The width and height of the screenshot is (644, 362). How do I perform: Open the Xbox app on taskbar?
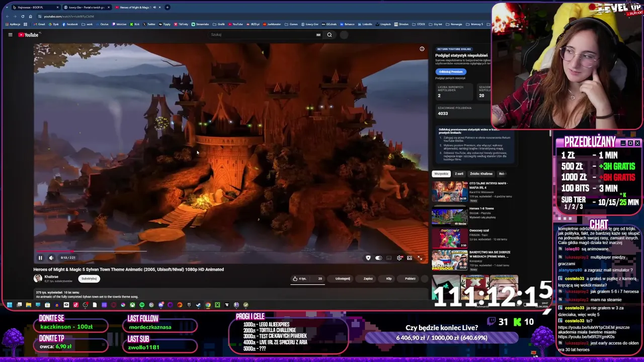point(132,305)
